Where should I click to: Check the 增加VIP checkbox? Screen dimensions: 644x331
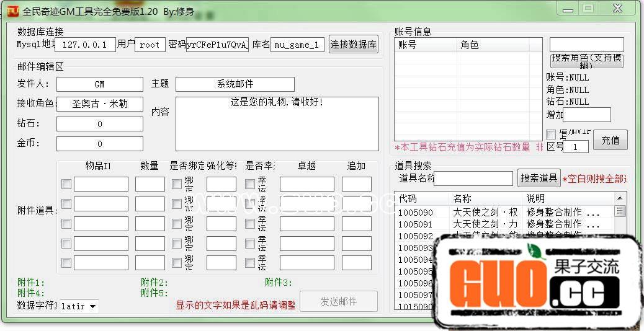point(551,135)
